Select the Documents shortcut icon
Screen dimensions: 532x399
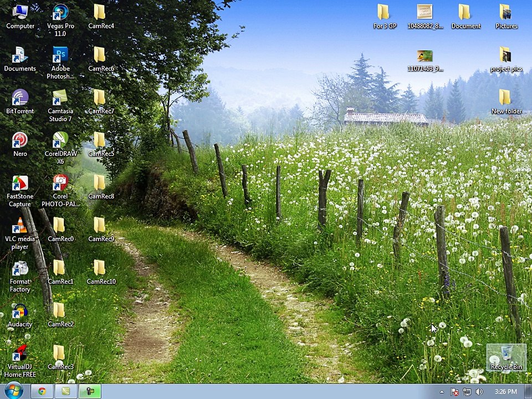click(20, 59)
